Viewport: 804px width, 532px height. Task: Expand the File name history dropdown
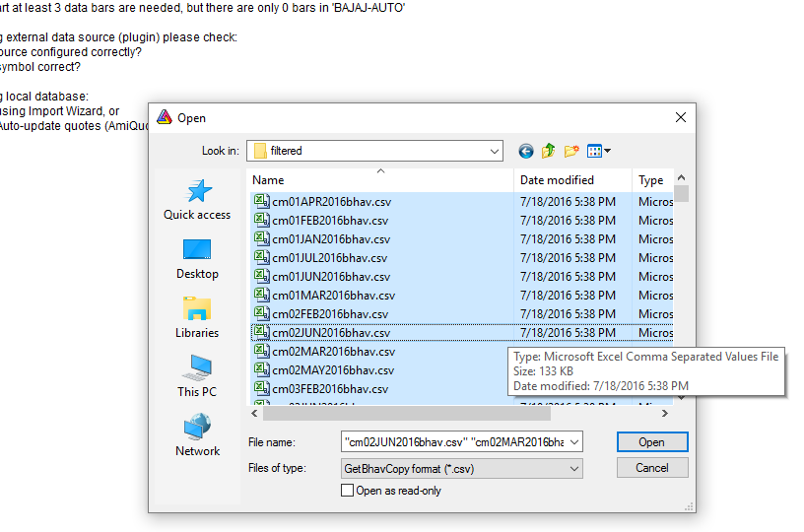[x=574, y=441]
